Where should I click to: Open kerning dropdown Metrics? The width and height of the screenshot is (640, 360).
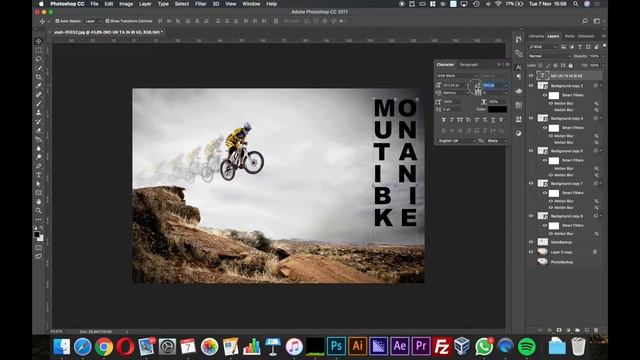coord(456,93)
